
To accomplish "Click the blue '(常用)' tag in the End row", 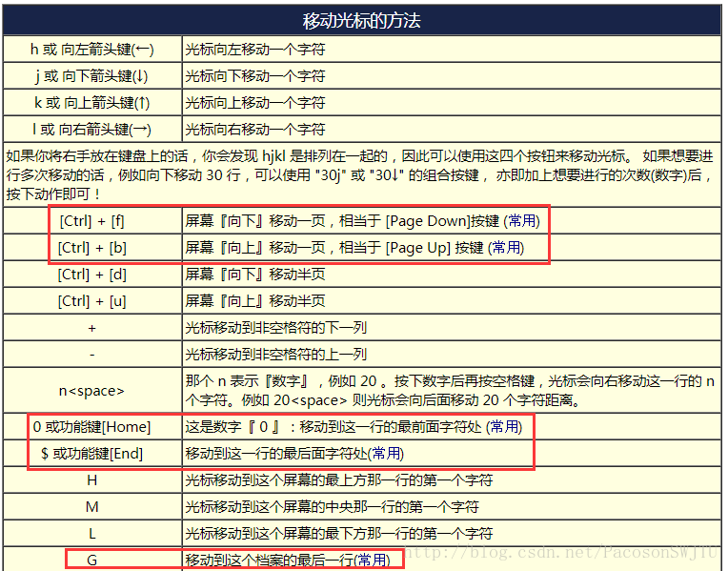I will (x=386, y=454).
